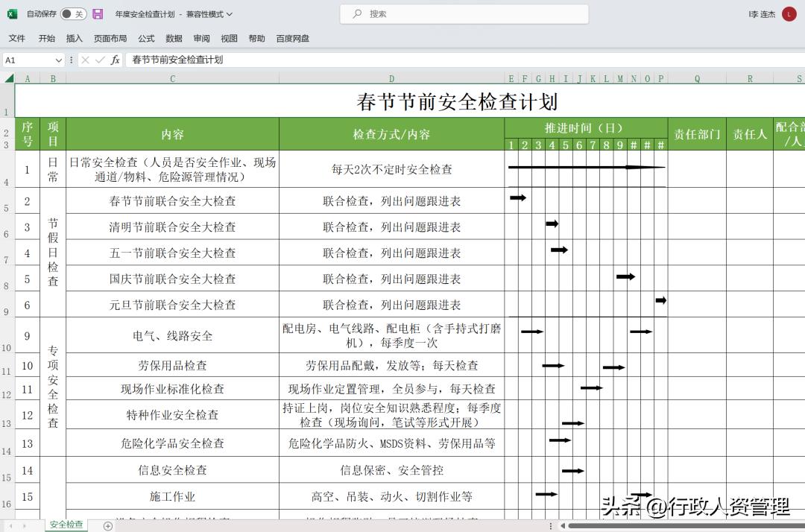Open the 百度网盘 ribbon tab
Screen dimensions: 805x532
click(292, 38)
